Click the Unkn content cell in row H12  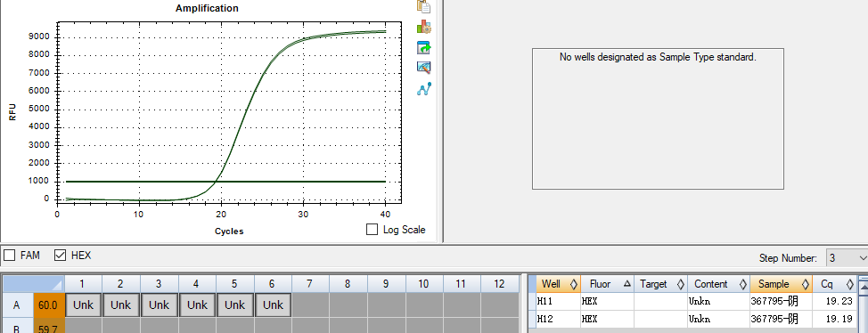click(718, 319)
